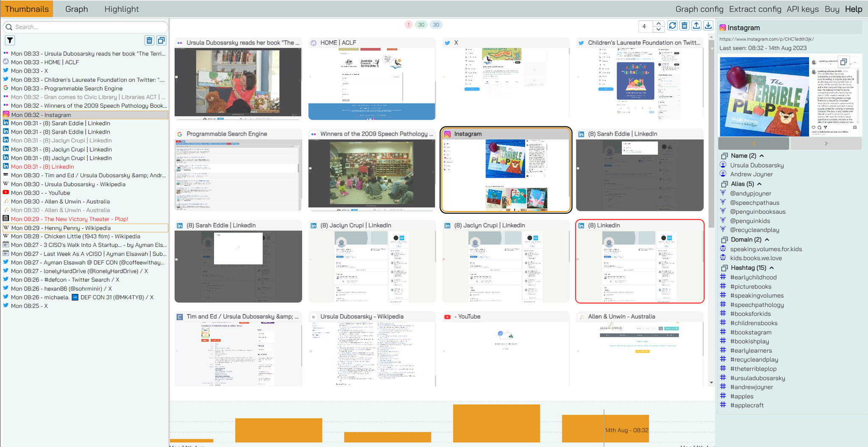Click the domain icon beside kids.books.we.love
868x447 pixels.
723,258
